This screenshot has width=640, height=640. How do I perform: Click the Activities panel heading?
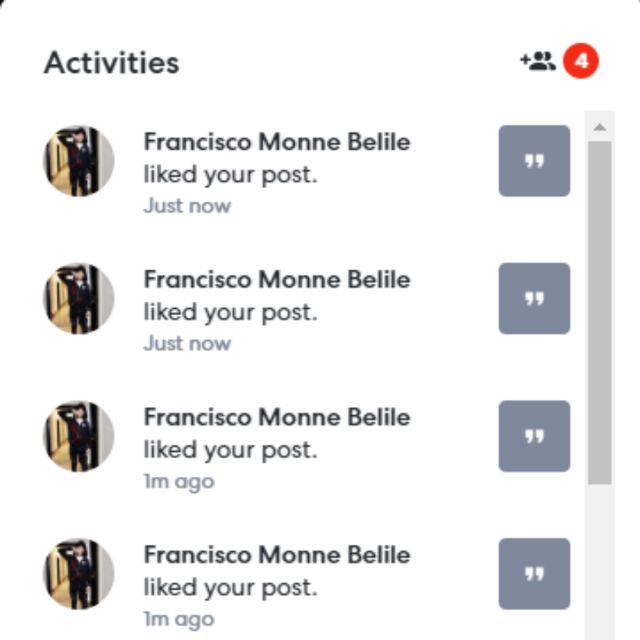(x=111, y=63)
